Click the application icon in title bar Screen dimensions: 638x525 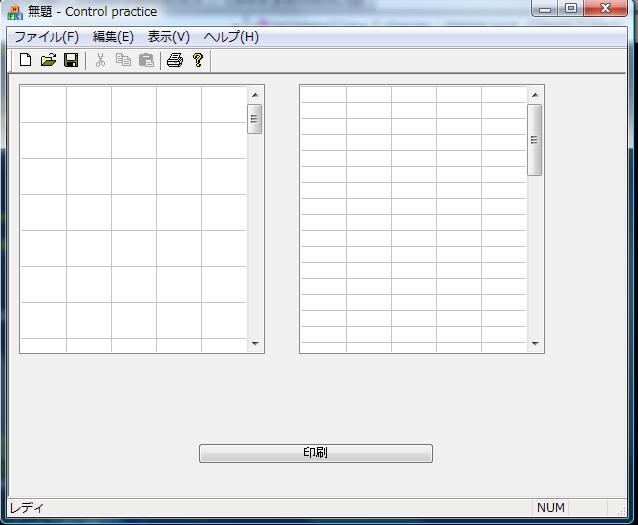click(x=15, y=12)
